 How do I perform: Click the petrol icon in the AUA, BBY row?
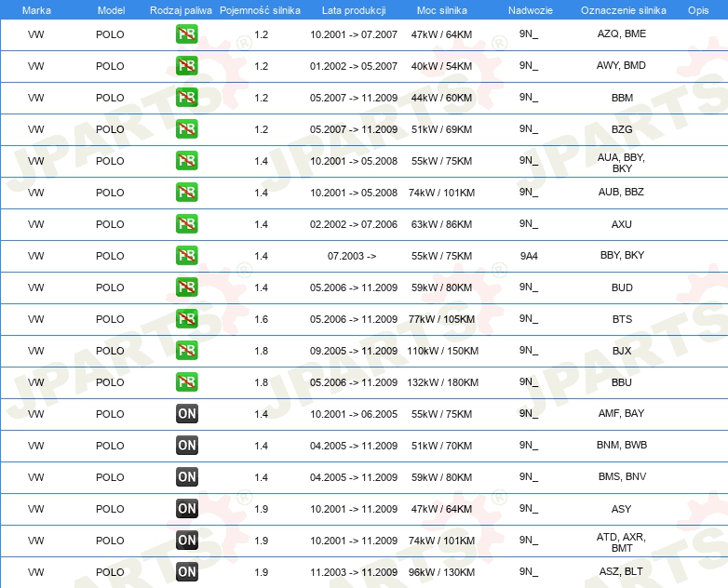coord(186,161)
